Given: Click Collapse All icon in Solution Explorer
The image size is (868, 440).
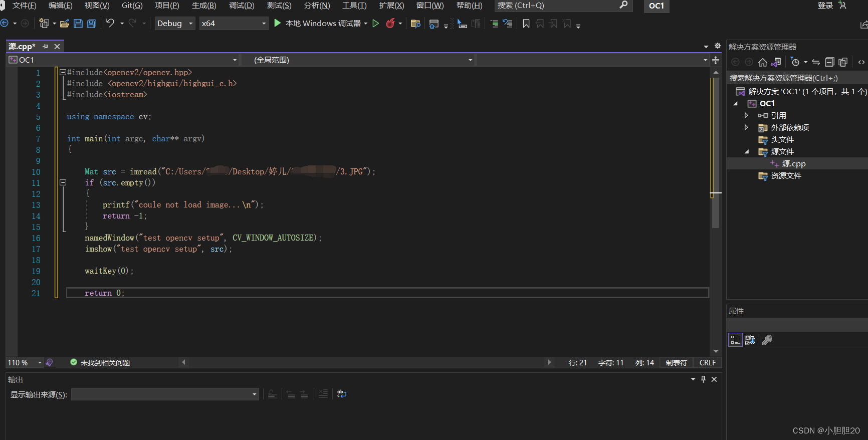Looking at the screenshot, I should point(829,62).
